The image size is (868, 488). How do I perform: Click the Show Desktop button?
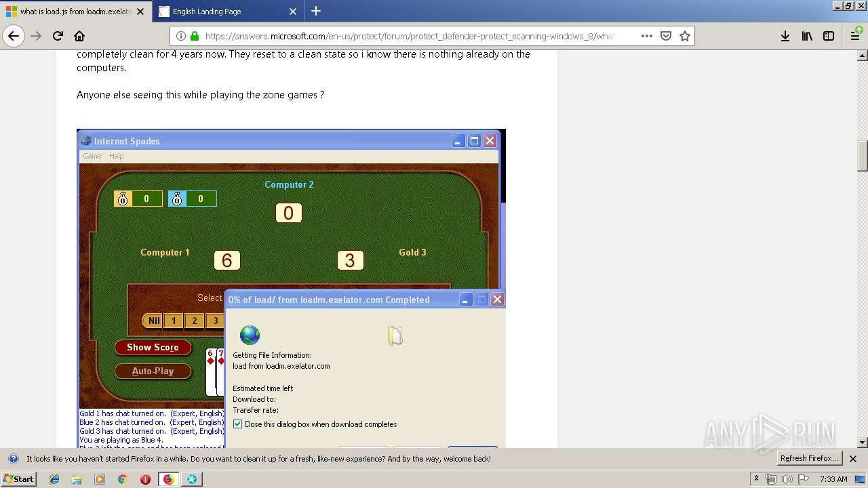pyautogui.click(x=861, y=479)
